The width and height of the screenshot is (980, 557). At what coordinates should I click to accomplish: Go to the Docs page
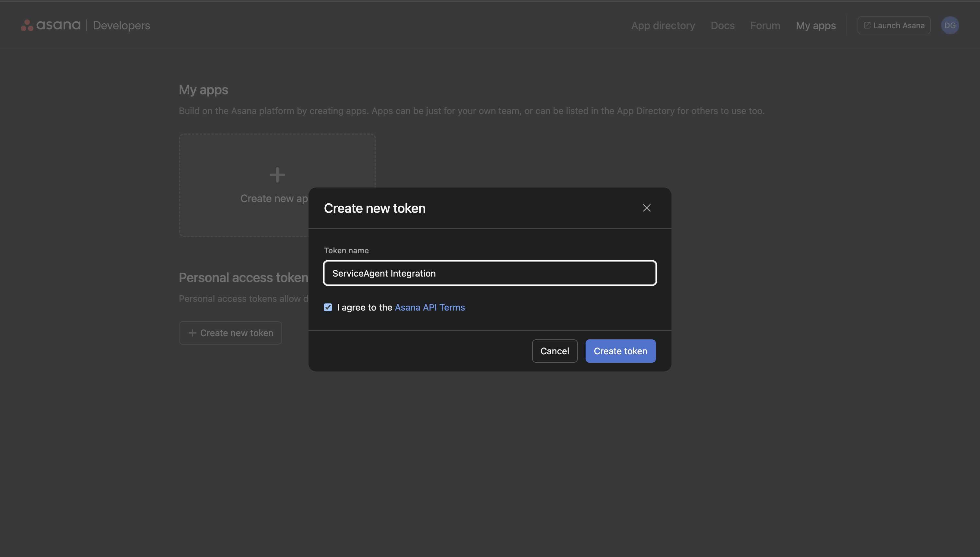[722, 25]
